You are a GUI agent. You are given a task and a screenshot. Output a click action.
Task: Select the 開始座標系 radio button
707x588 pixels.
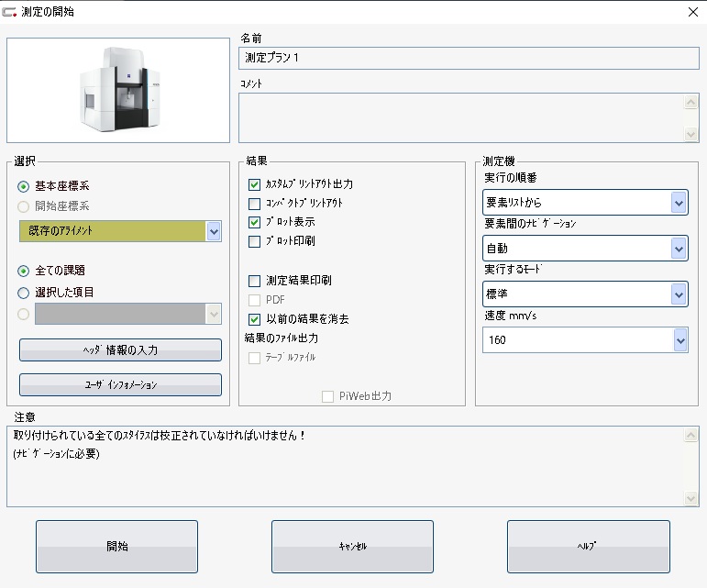pyautogui.click(x=24, y=206)
